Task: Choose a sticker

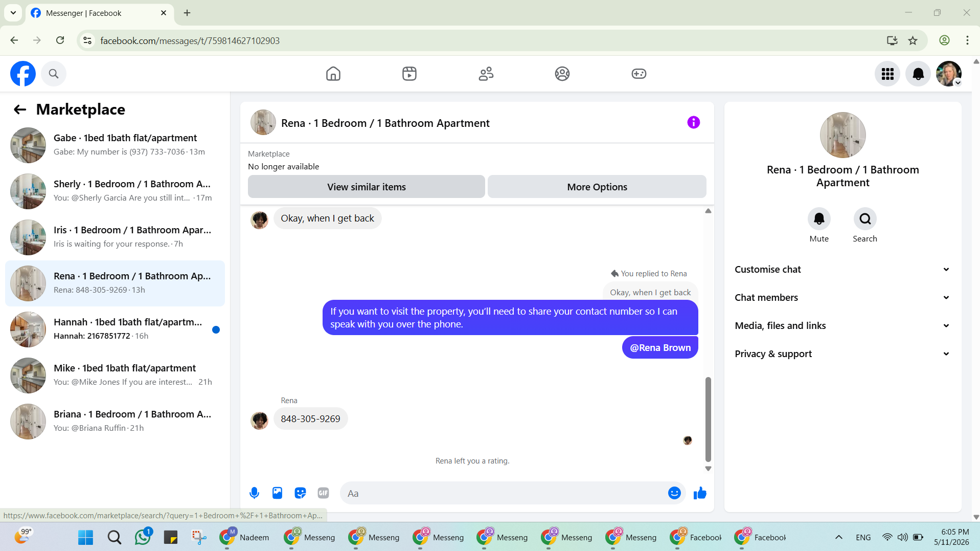Action: pyautogui.click(x=300, y=493)
